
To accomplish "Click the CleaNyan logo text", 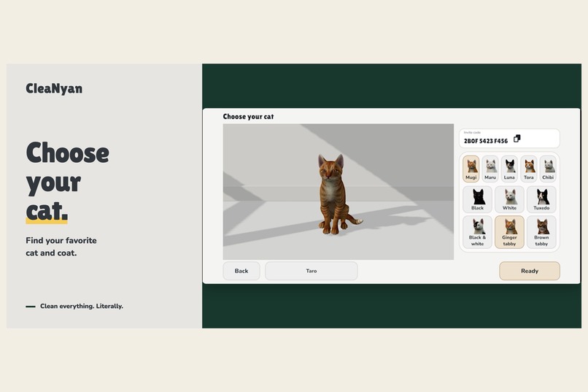I will 54,88.
